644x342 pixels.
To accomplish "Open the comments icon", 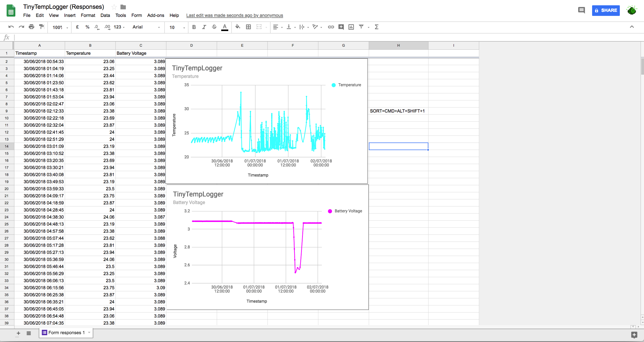I will pyautogui.click(x=581, y=10).
